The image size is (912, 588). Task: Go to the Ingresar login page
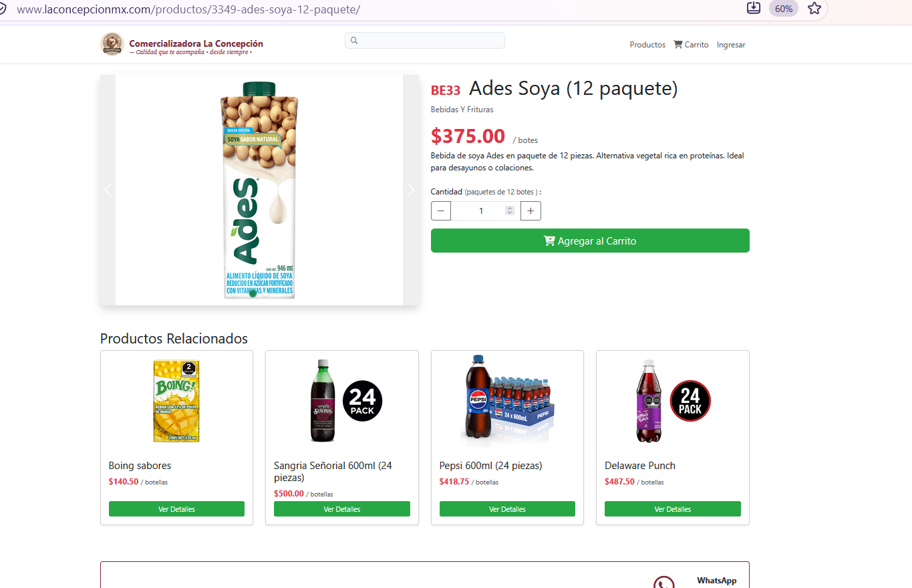731,45
